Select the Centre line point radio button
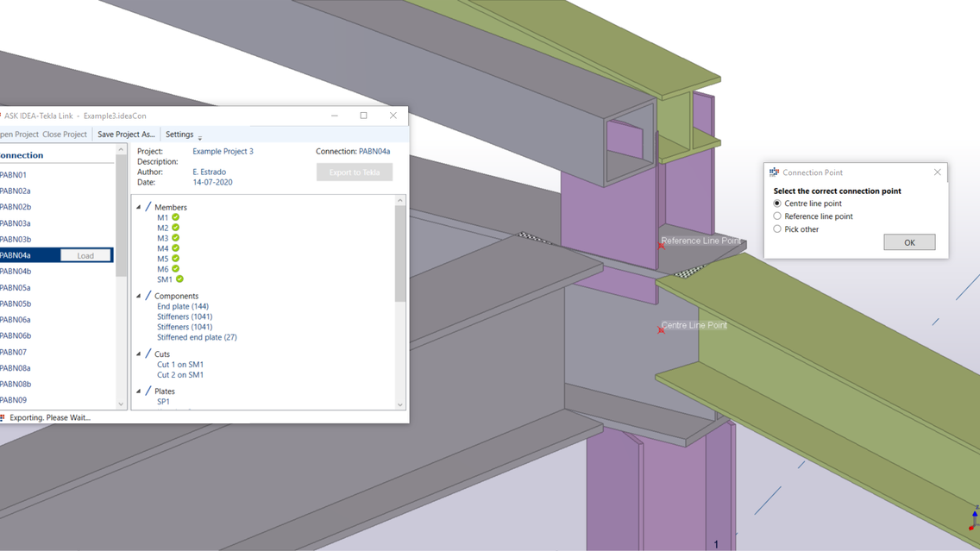The width and height of the screenshot is (980, 551). 777,203
